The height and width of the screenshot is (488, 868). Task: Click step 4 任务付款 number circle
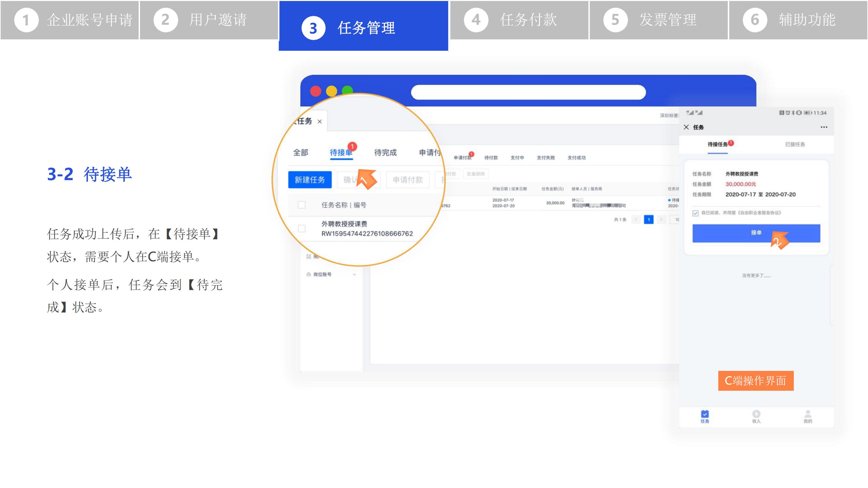point(476,20)
